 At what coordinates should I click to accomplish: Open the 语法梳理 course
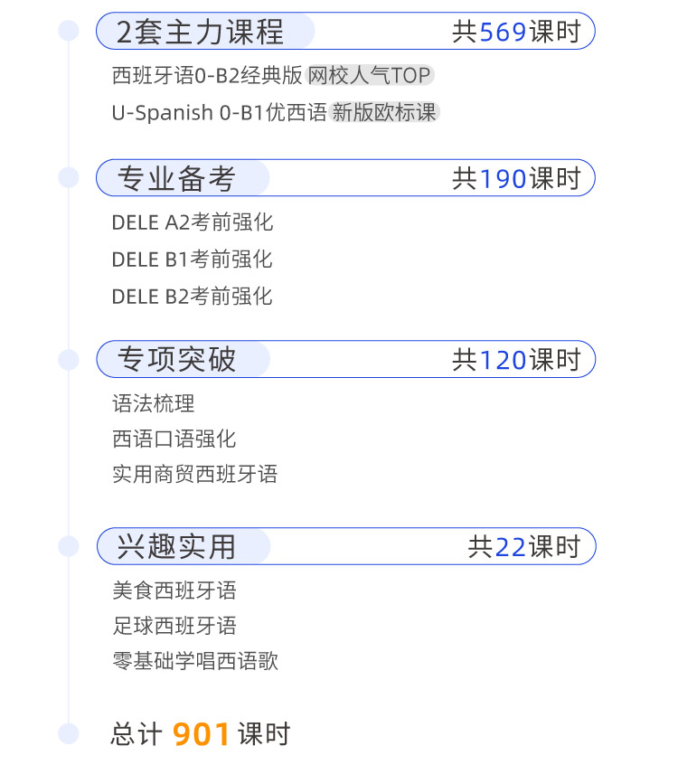pos(153,403)
